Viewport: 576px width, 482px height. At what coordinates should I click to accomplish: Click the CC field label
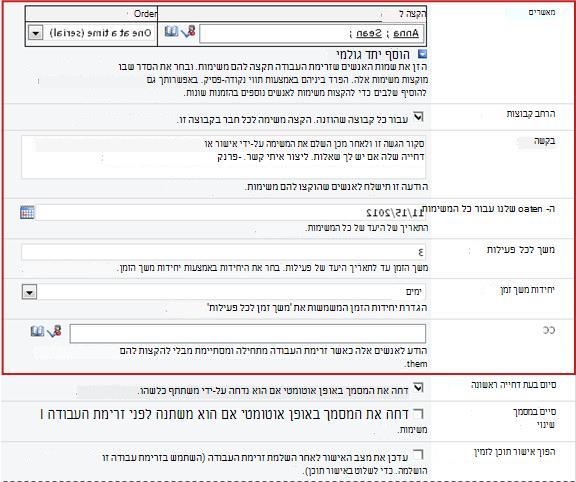tap(549, 330)
